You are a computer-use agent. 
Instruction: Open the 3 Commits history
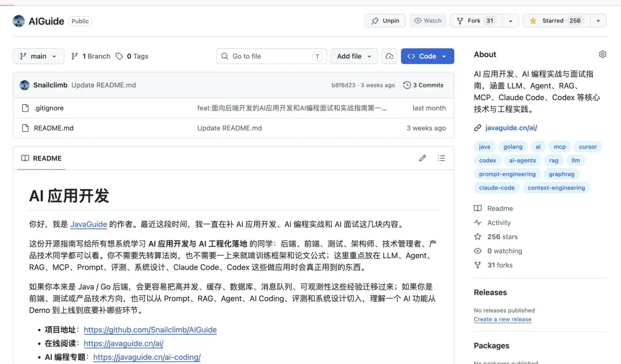pyautogui.click(x=423, y=85)
